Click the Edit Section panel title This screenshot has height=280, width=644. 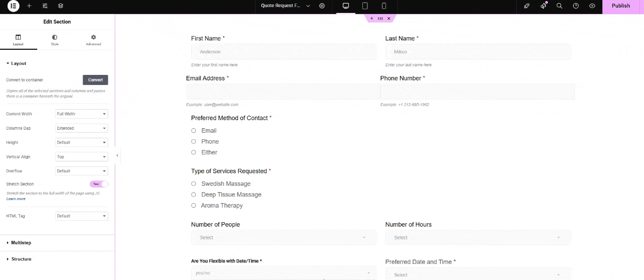pos(57,22)
